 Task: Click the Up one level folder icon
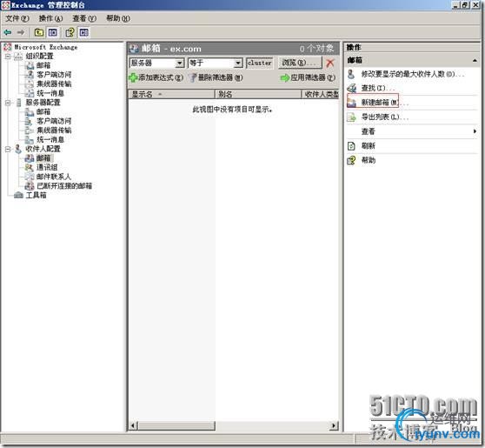pos(38,32)
